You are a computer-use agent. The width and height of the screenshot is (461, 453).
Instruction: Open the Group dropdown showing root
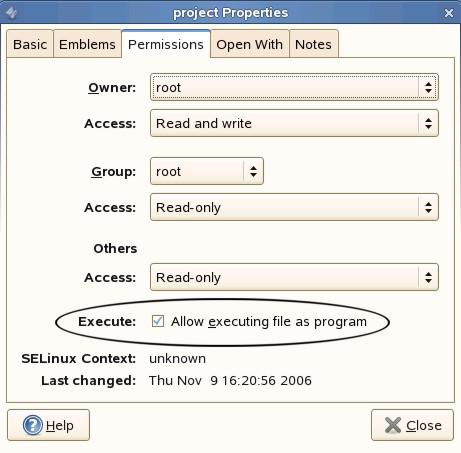pos(207,171)
